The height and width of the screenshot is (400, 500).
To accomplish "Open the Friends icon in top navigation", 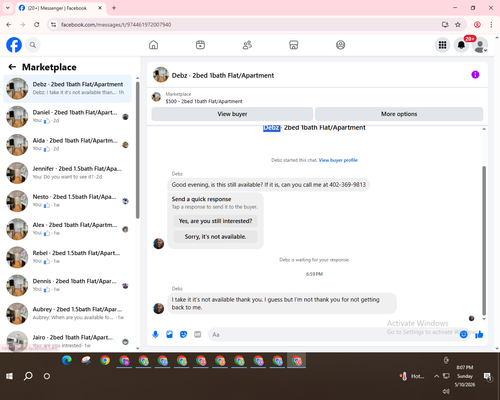I will 247,45.
